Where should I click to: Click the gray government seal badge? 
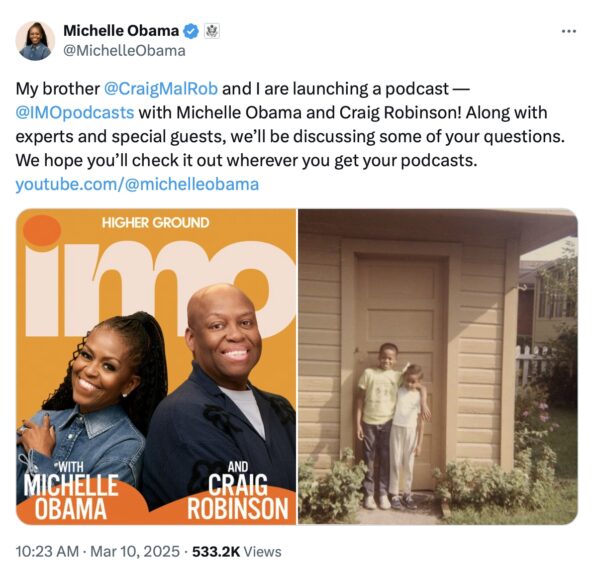pyautogui.click(x=212, y=31)
